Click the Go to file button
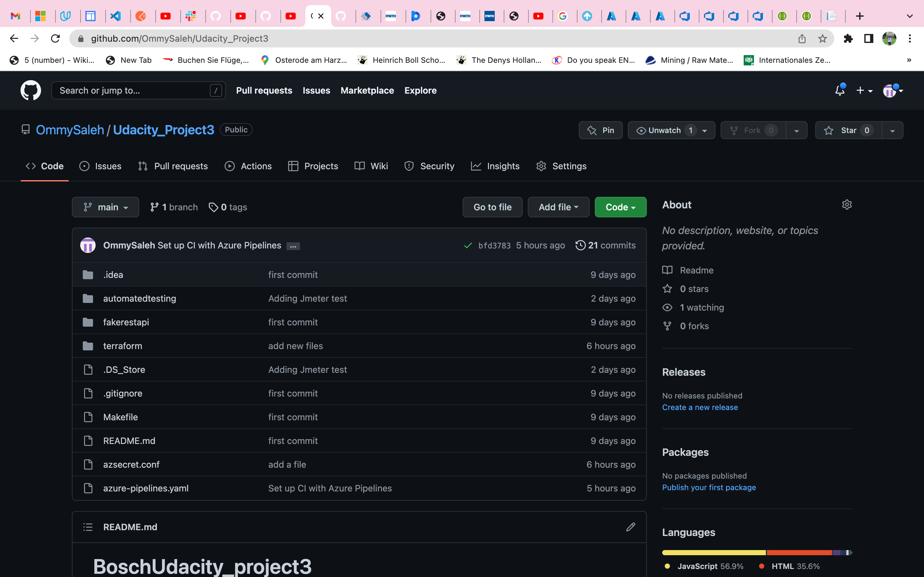Viewport: 924px width, 577px height. [x=492, y=207]
